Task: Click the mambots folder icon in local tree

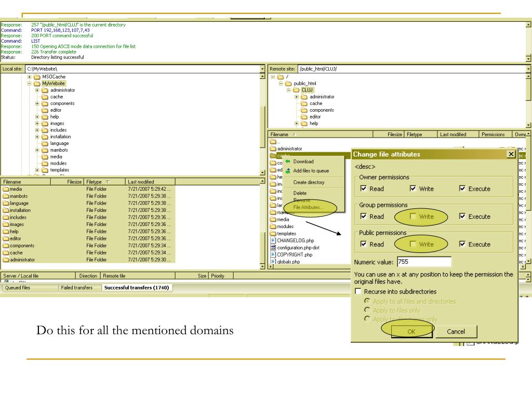Action: click(45, 150)
